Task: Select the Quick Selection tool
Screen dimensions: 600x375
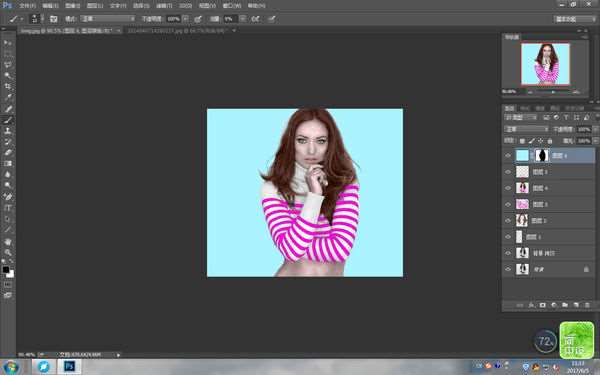Action: [8, 75]
